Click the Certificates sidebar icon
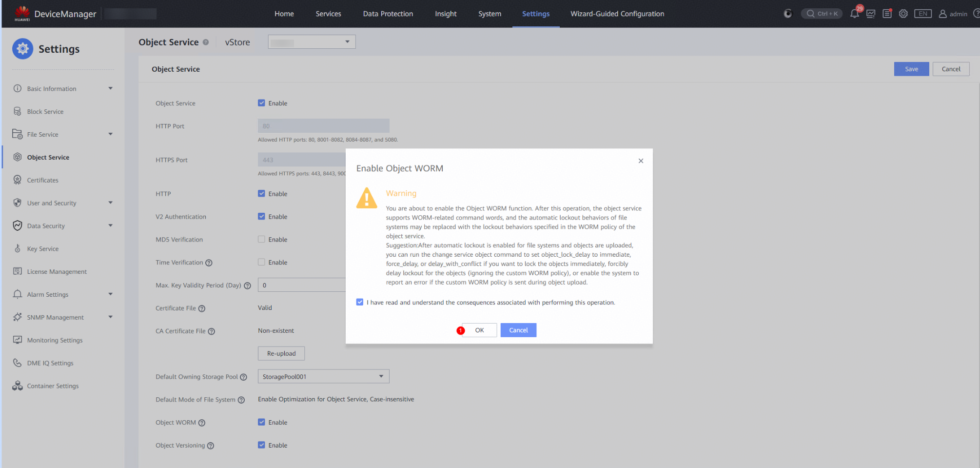 [x=18, y=180]
